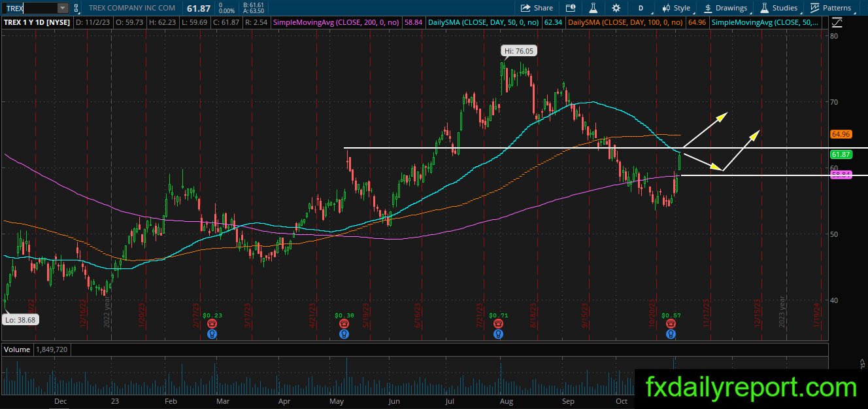
Task: Click the earnings phone icon under $0.71
Action: click(498, 323)
